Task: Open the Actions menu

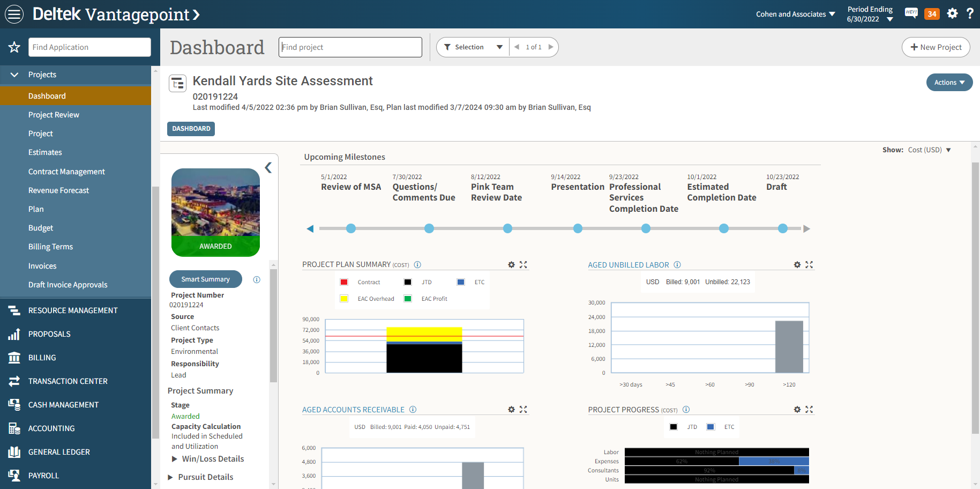Action: coord(949,82)
